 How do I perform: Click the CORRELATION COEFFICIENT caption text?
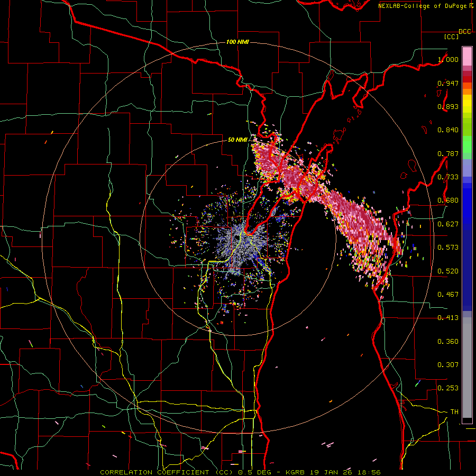click(x=154, y=472)
